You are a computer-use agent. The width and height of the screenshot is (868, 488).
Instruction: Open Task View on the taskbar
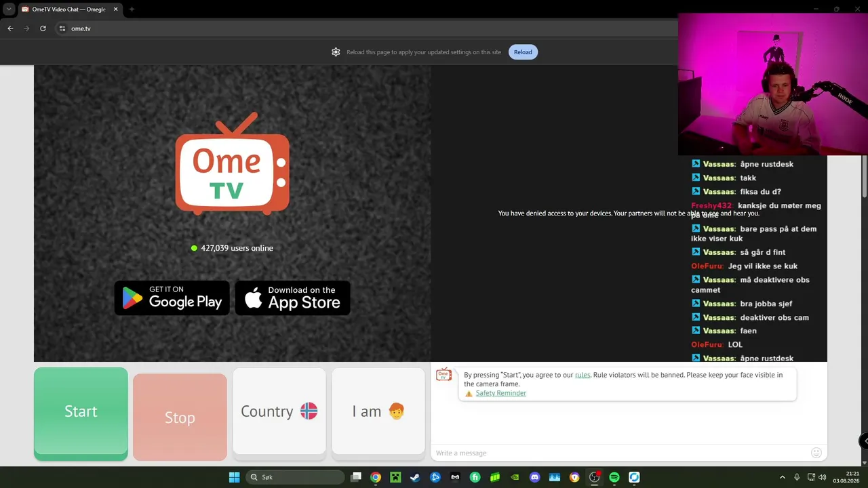[356, 477]
